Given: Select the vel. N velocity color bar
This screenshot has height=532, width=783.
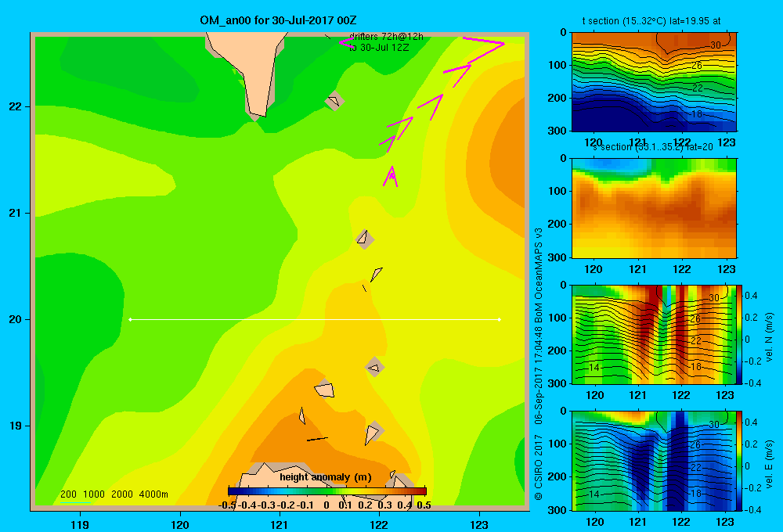Looking at the screenshot, I should tap(739, 334).
